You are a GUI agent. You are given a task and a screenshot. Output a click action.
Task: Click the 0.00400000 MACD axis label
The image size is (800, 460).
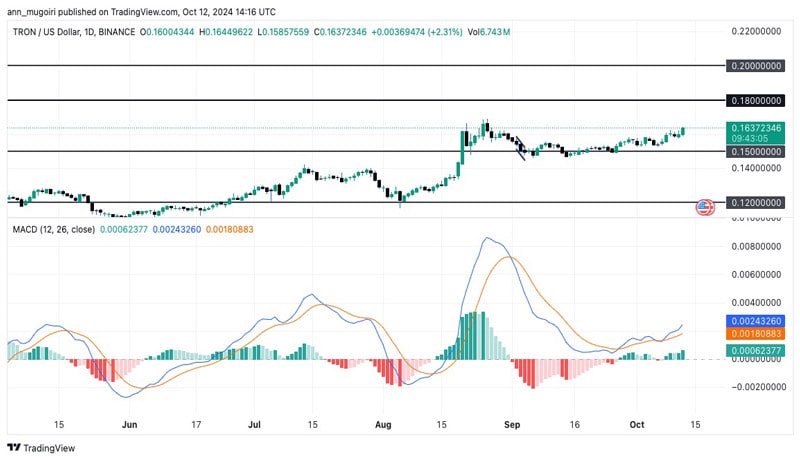[x=756, y=302]
